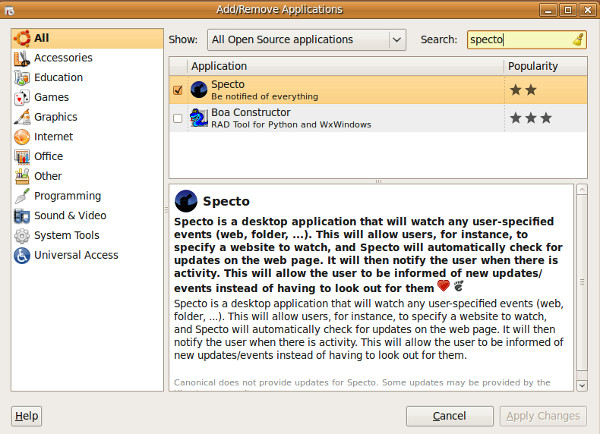
Task: Click the Apply Changes button
Action: point(543,416)
